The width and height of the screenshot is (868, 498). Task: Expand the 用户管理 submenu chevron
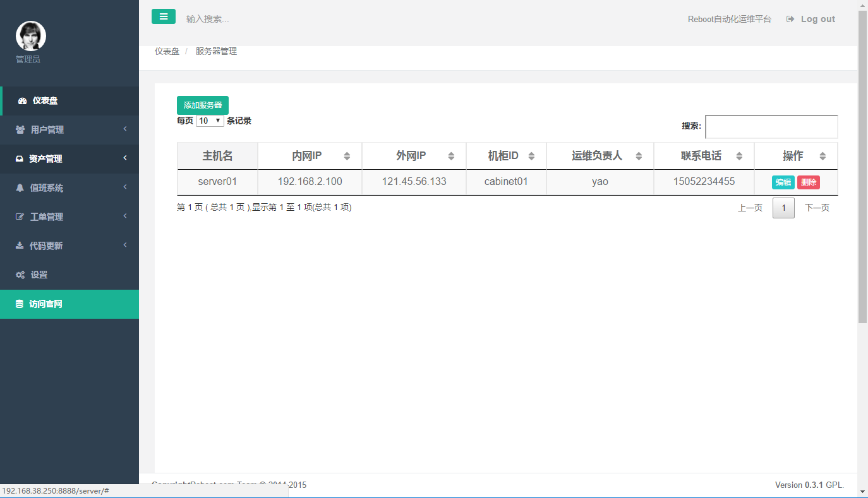point(125,130)
